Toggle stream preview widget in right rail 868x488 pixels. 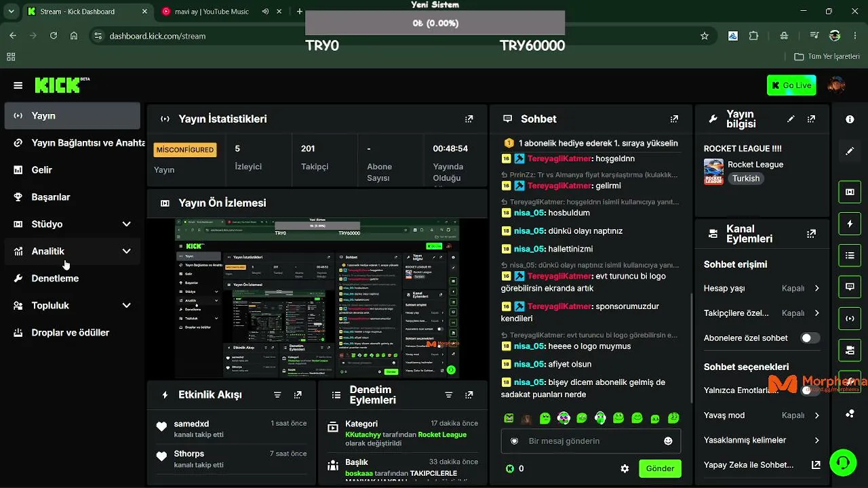(x=850, y=192)
